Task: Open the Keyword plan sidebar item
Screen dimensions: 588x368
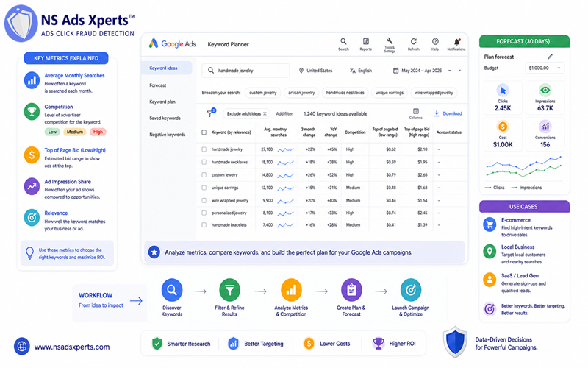Action: (162, 102)
